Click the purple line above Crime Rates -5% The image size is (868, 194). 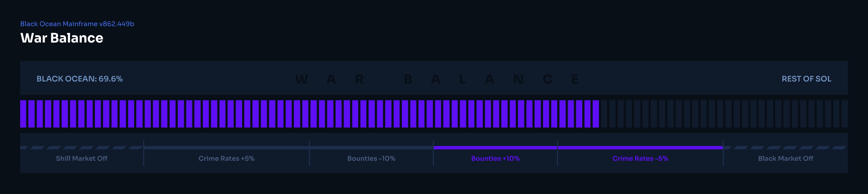click(x=640, y=147)
